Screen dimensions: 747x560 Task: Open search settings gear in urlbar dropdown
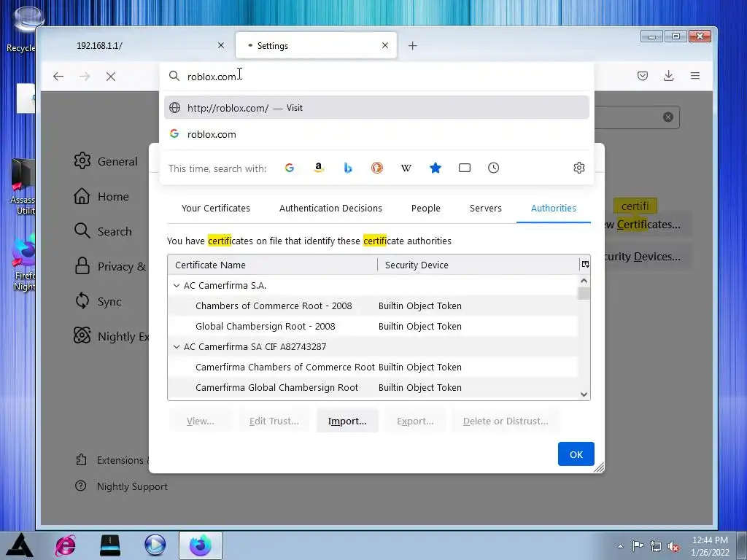click(x=578, y=168)
